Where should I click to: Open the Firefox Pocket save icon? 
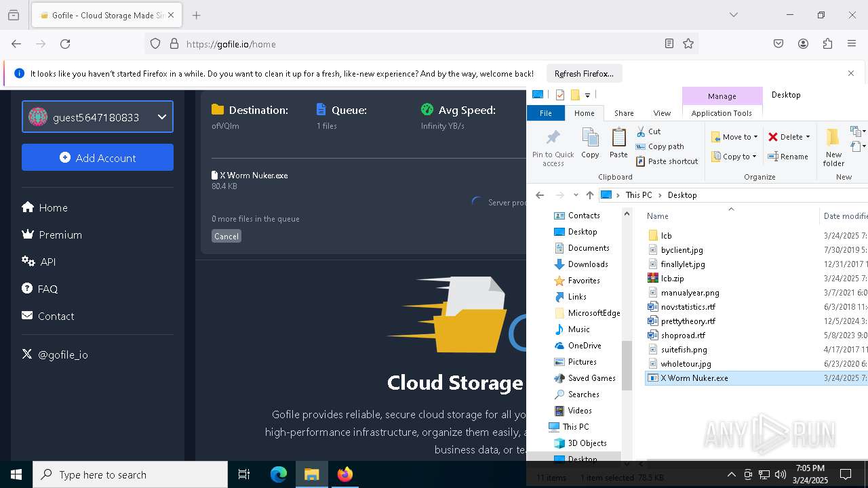(x=778, y=44)
